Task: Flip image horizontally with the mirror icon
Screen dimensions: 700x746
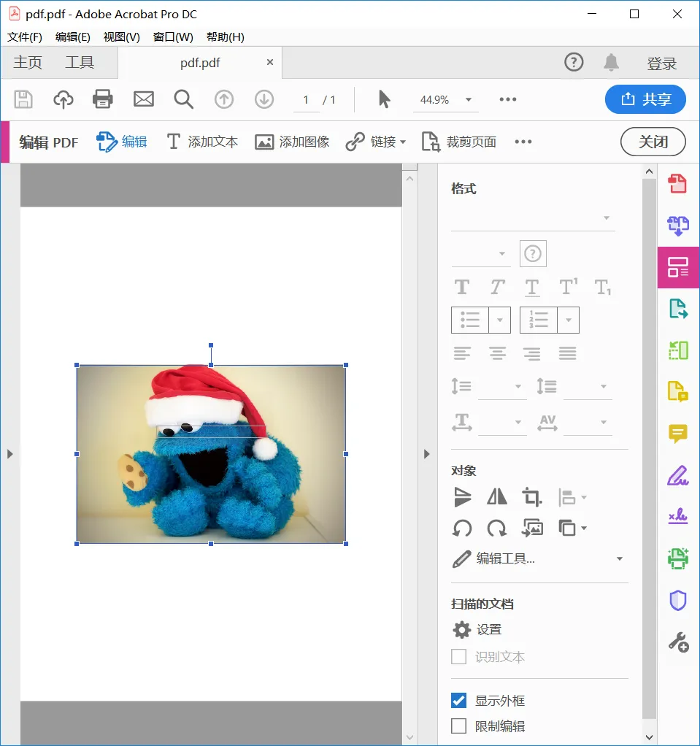Action: pos(497,497)
